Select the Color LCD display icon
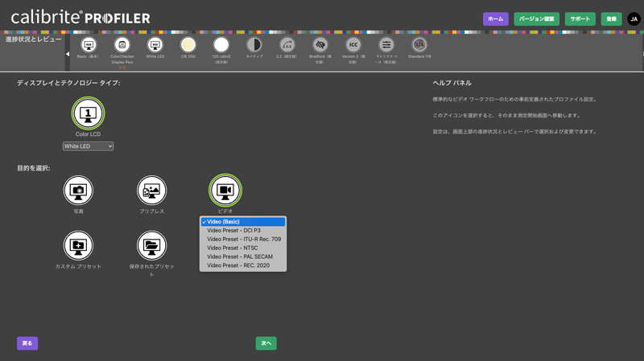 pos(88,113)
